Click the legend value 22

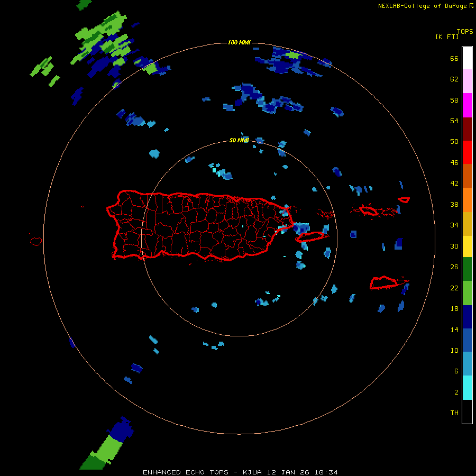tap(454, 288)
